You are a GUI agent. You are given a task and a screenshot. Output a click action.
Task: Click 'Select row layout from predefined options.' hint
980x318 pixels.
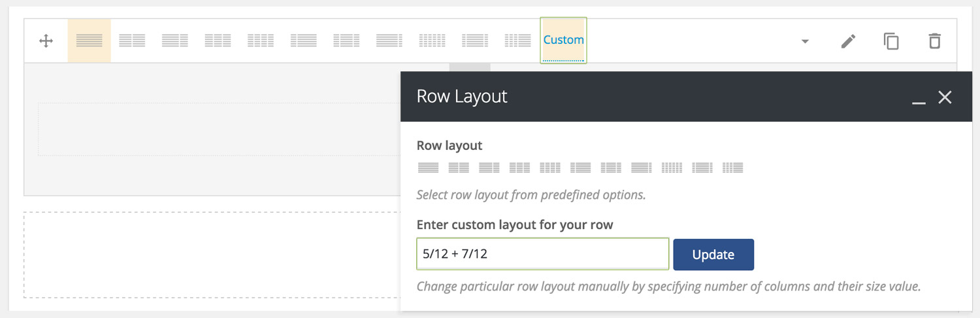531,195
